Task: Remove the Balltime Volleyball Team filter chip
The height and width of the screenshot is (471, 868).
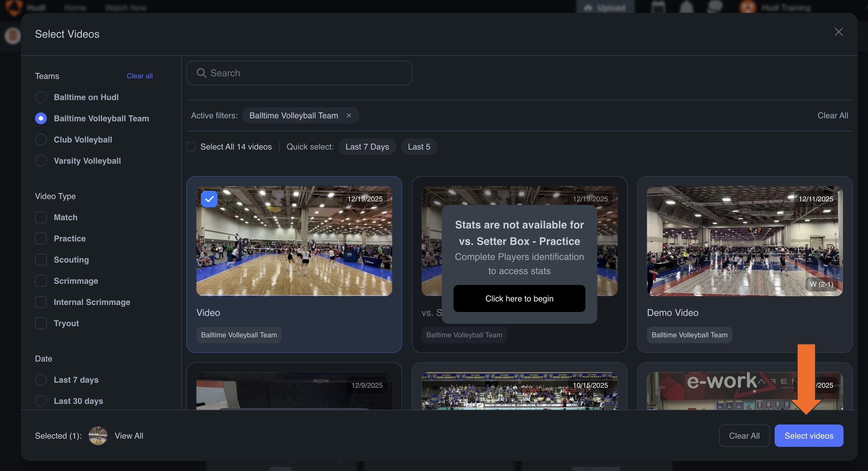Action: (x=349, y=116)
